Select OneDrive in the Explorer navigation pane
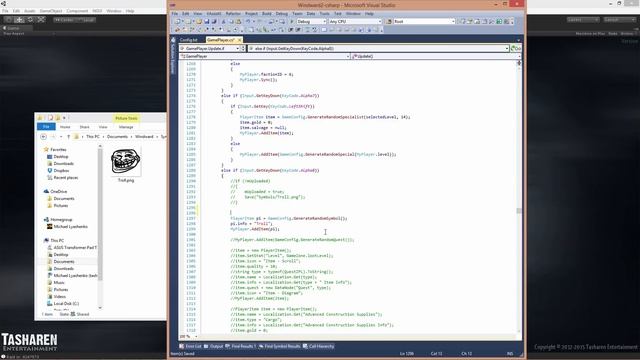 [55, 191]
